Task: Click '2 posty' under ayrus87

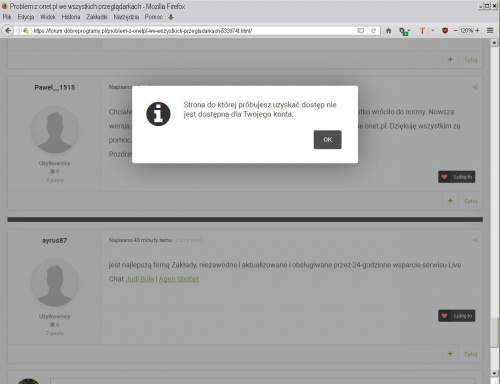Action: (x=55, y=333)
